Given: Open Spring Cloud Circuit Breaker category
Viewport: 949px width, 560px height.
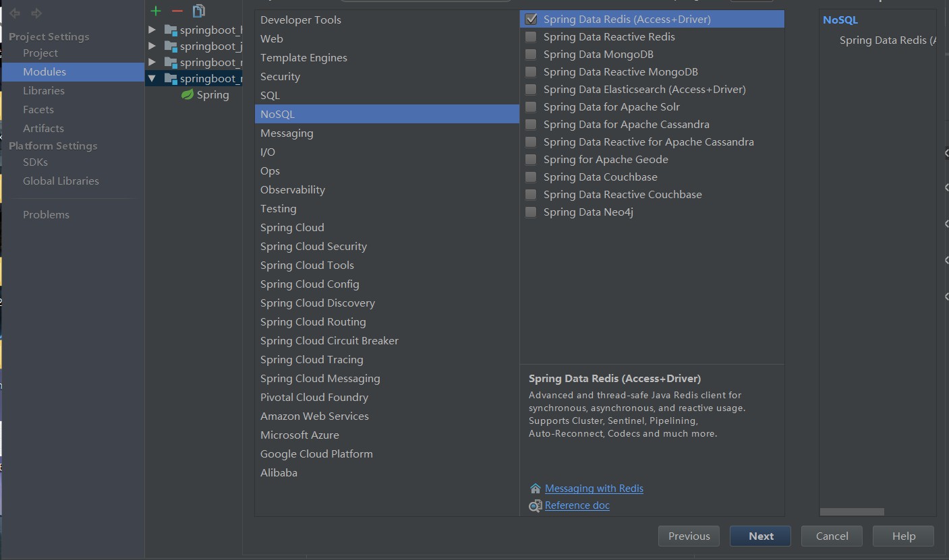Looking at the screenshot, I should pyautogui.click(x=387, y=341).
